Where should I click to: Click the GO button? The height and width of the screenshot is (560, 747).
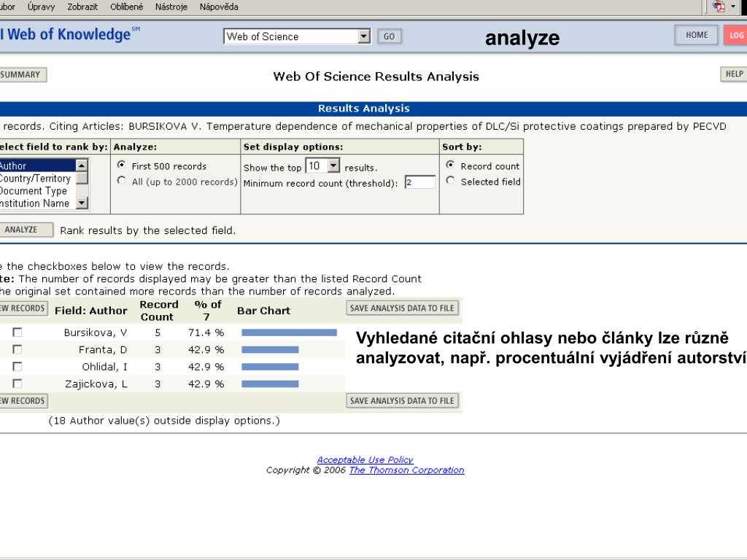[x=390, y=36]
